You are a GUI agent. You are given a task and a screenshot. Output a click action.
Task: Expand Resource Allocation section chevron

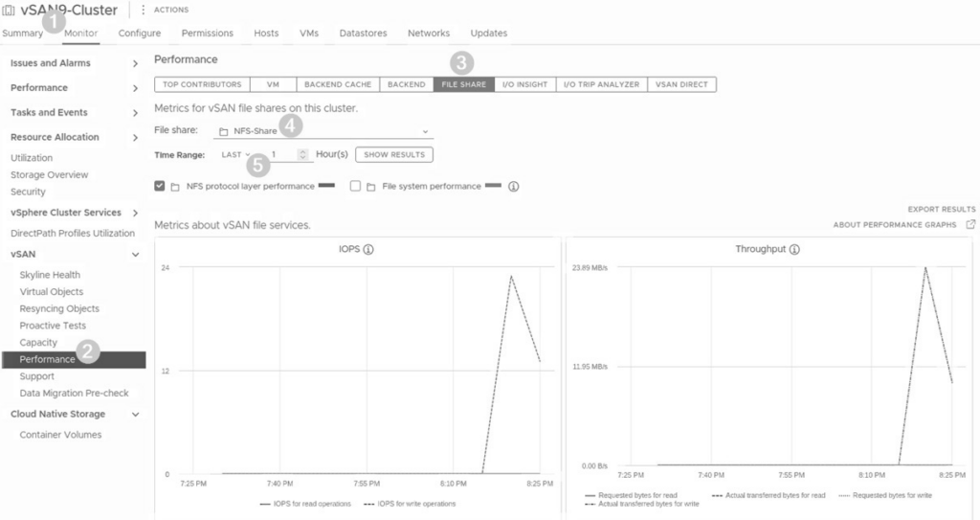(135, 138)
